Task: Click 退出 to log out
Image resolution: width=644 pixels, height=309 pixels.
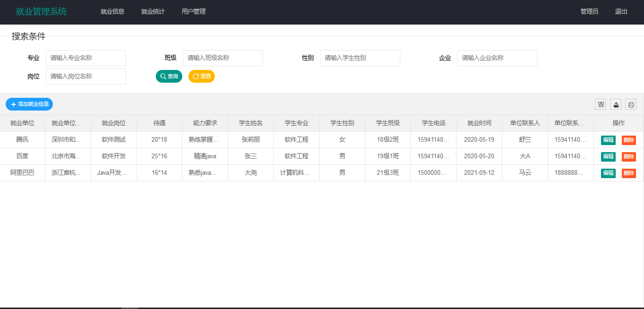Action: (621, 11)
